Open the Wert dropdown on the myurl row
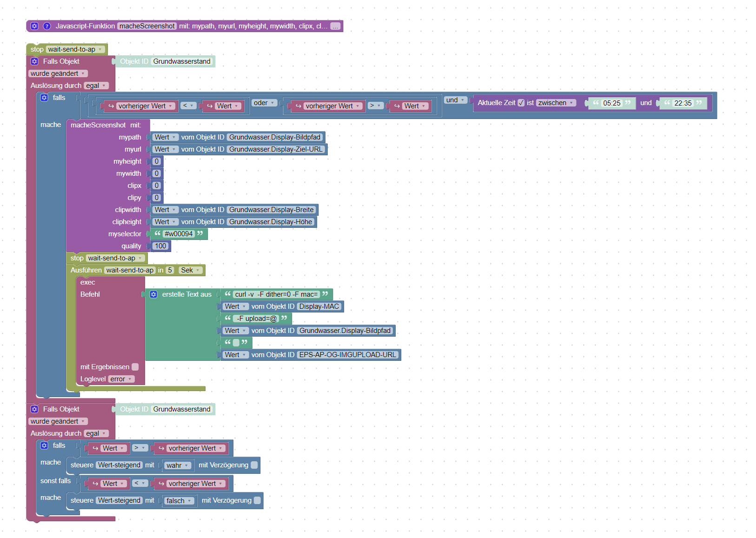The image size is (756, 538). click(x=165, y=149)
